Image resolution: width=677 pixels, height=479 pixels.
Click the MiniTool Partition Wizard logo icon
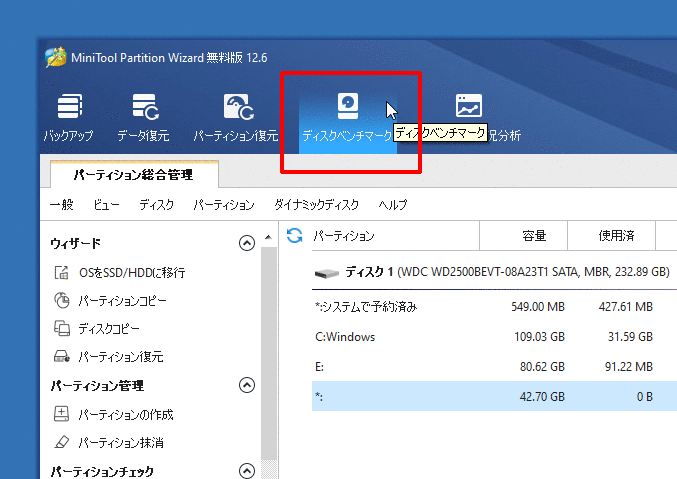(x=55, y=57)
